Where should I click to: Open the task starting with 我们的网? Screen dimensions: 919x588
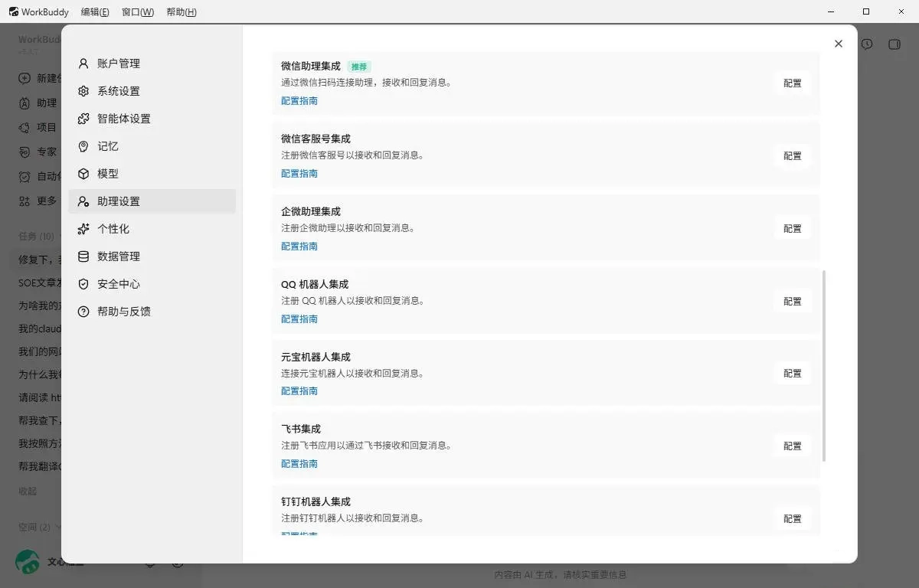point(40,351)
